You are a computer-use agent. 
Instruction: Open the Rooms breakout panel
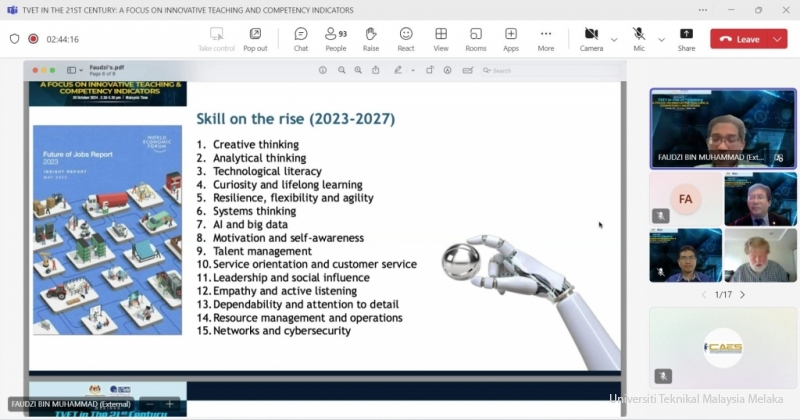click(475, 39)
